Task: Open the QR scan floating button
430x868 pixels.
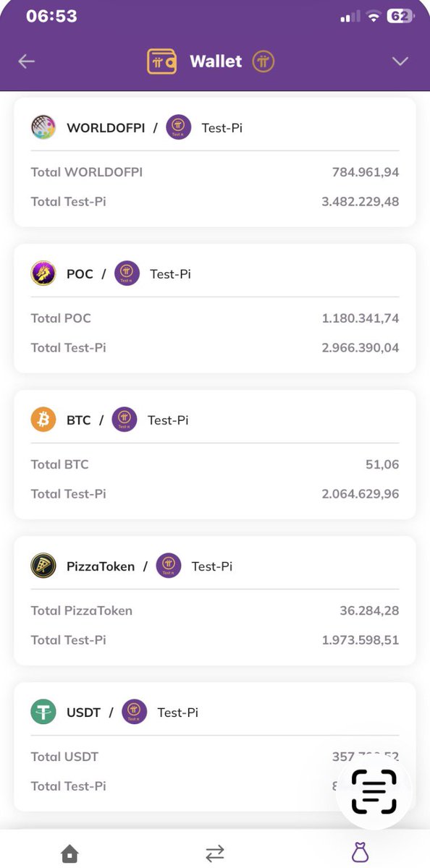Action: coord(374,791)
